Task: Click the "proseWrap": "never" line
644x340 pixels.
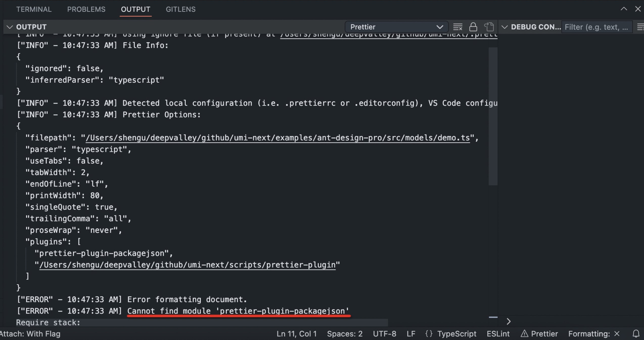Action: (74, 230)
